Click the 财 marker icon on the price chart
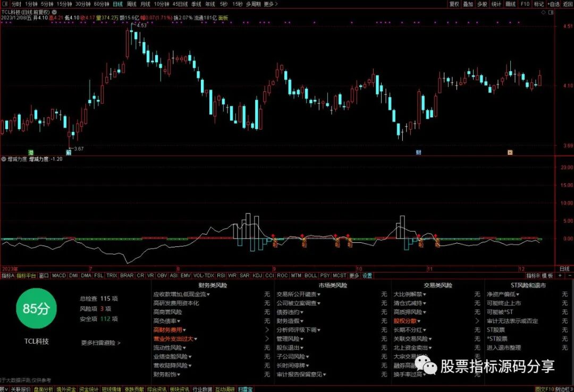 pyautogui.click(x=418, y=152)
